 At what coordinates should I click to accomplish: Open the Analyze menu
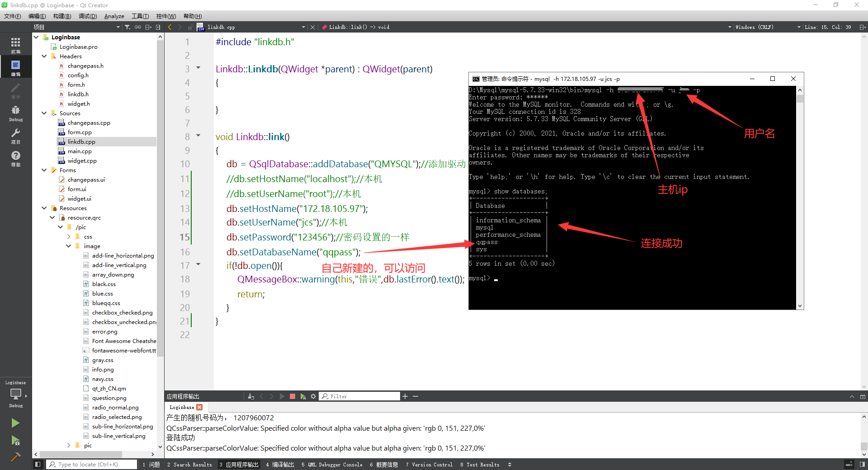114,16
